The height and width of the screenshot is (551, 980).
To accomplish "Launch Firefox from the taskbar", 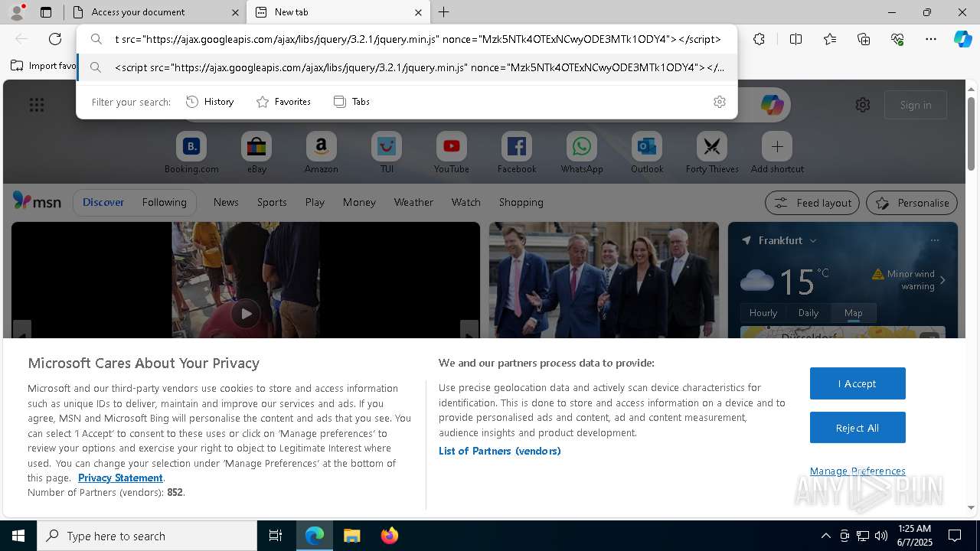I will pyautogui.click(x=389, y=536).
